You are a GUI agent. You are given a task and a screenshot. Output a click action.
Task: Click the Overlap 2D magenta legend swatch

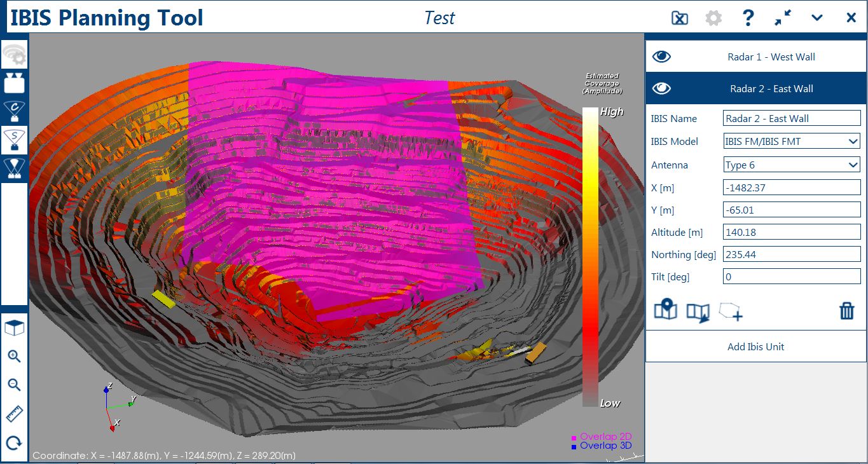coord(574,438)
